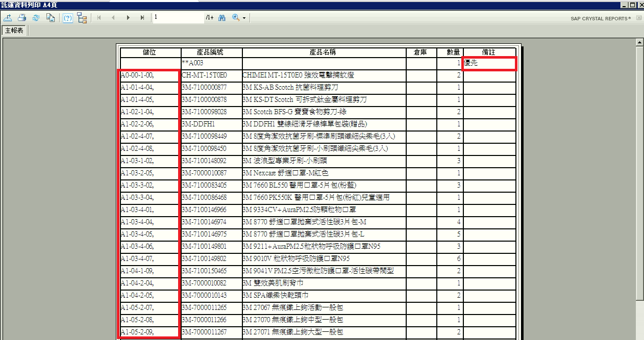
Task: Click the 倉庫 column header
Action: tap(422, 52)
